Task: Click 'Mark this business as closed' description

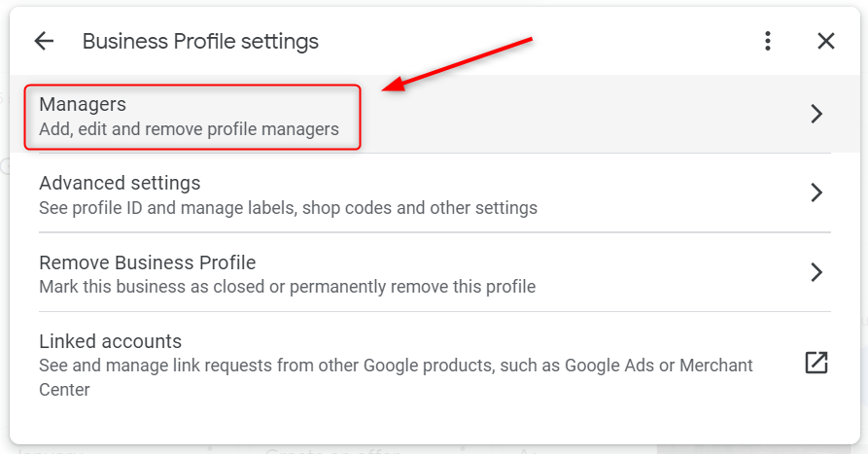Action: [288, 287]
